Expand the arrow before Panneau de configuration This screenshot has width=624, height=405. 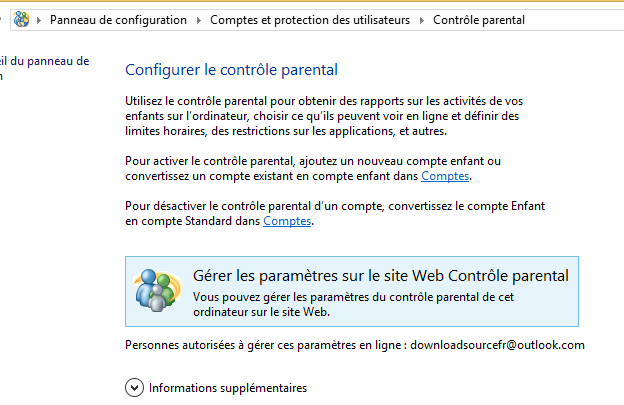pyautogui.click(x=39, y=20)
